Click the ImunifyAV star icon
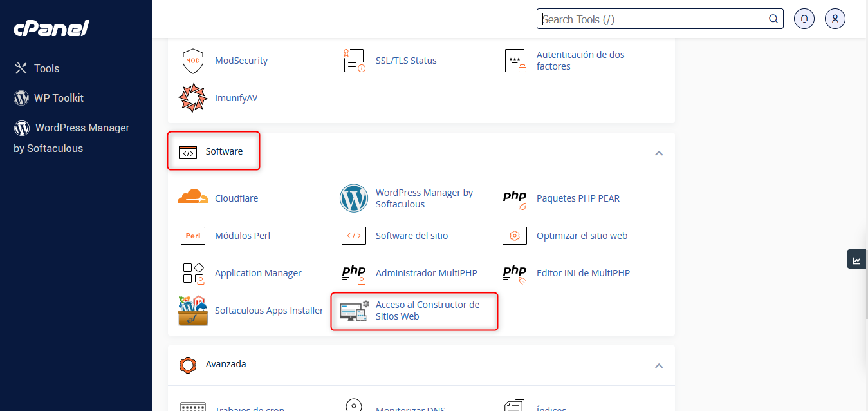 pos(192,98)
